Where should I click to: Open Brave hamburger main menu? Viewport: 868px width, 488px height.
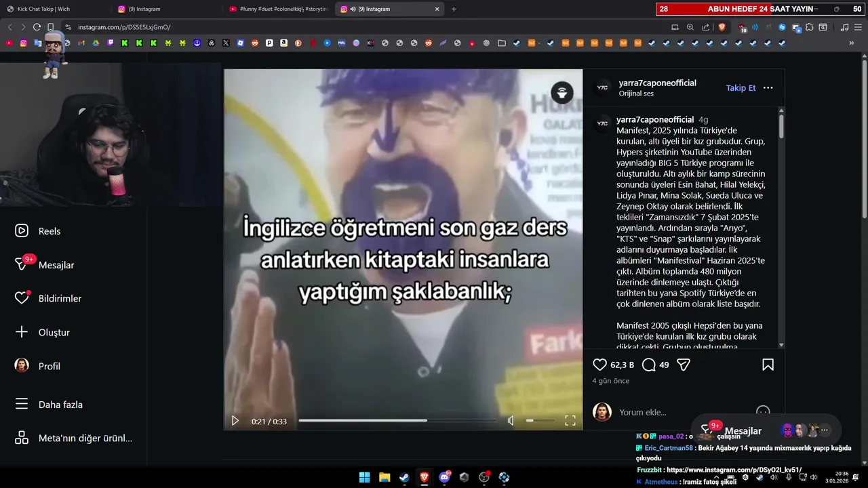coord(859,27)
